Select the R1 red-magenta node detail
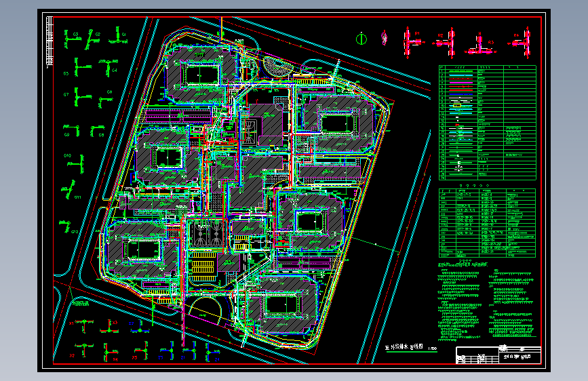The width and height of the screenshot is (588, 381). point(414,42)
